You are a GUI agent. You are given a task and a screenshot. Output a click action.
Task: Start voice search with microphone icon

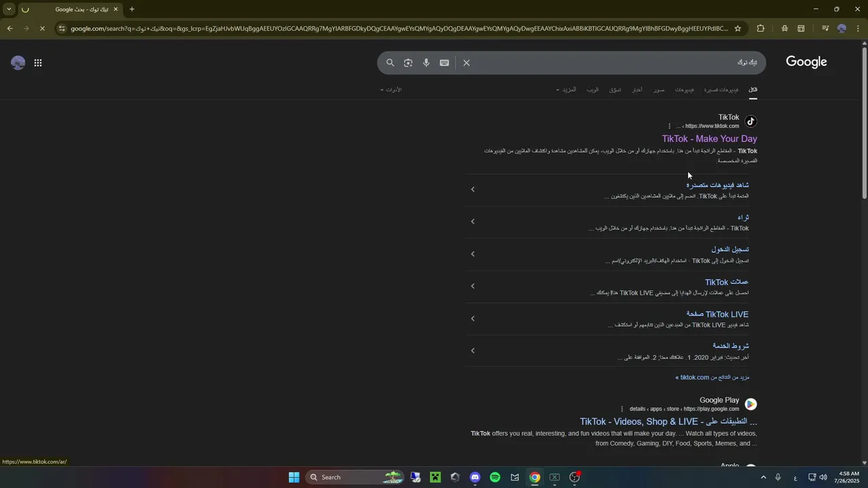[426, 62]
